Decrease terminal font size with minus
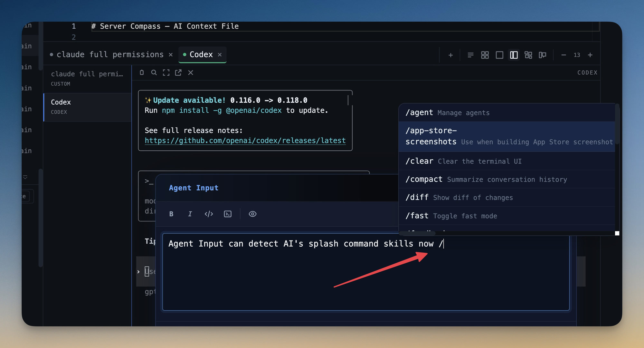Viewport: 644px width, 348px height. 563,55
